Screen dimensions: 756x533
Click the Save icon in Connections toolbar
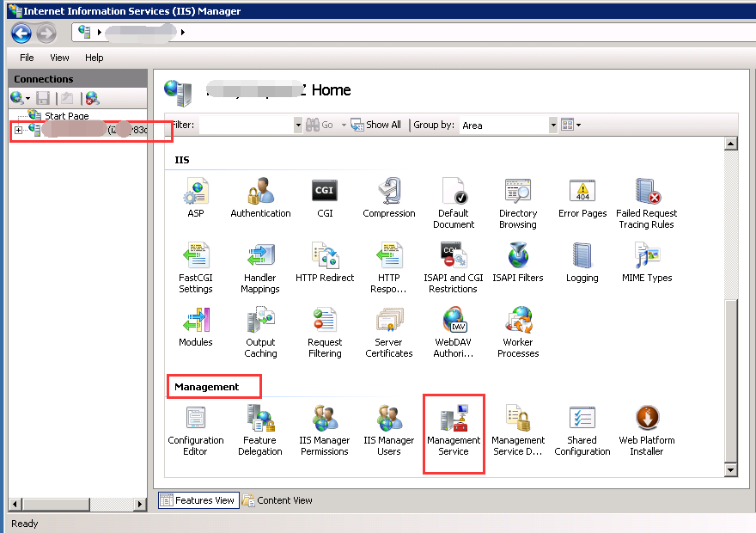tap(43, 98)
